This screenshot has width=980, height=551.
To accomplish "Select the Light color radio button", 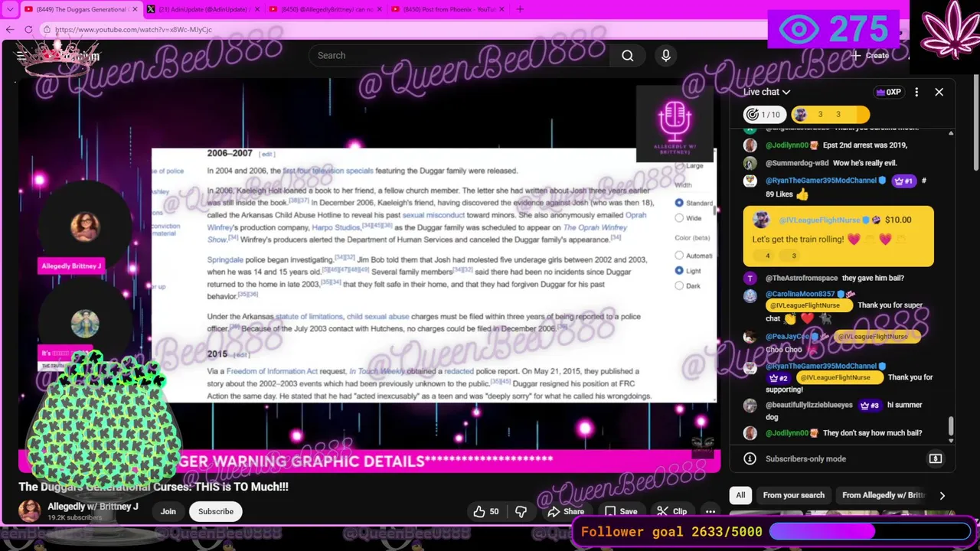I will 679,270.
